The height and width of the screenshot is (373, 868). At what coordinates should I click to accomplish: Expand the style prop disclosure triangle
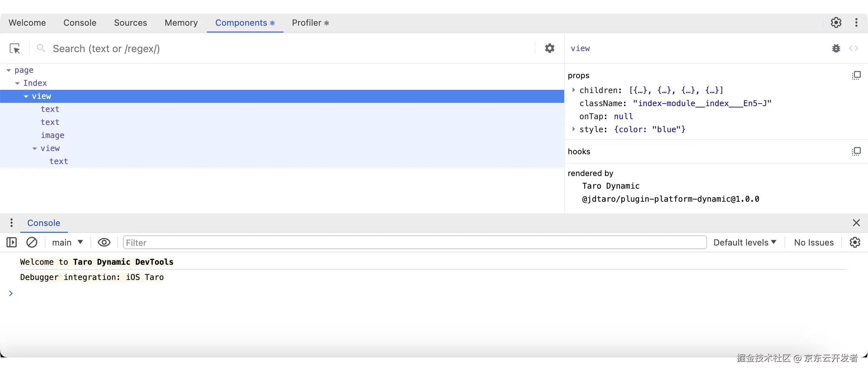pos(573,129)
